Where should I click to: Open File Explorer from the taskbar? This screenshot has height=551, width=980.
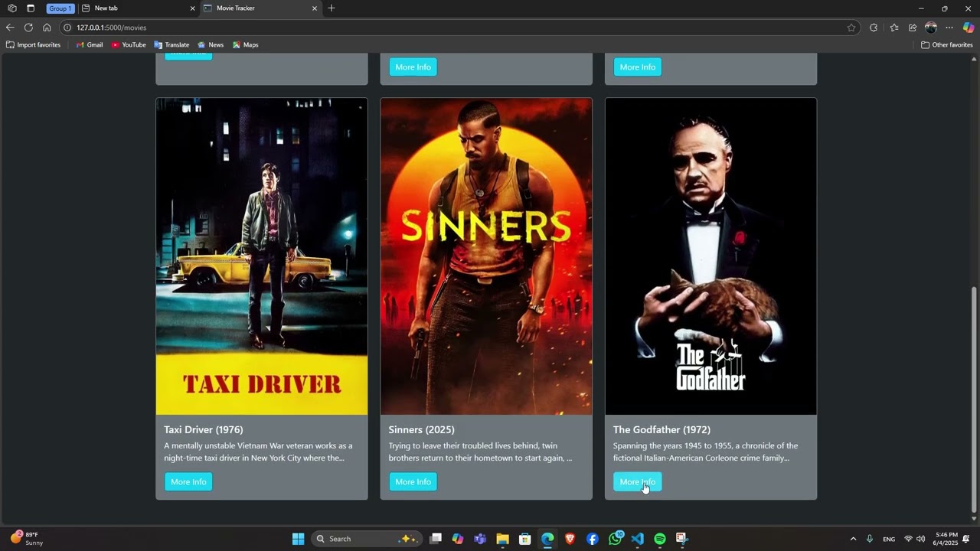502,539
